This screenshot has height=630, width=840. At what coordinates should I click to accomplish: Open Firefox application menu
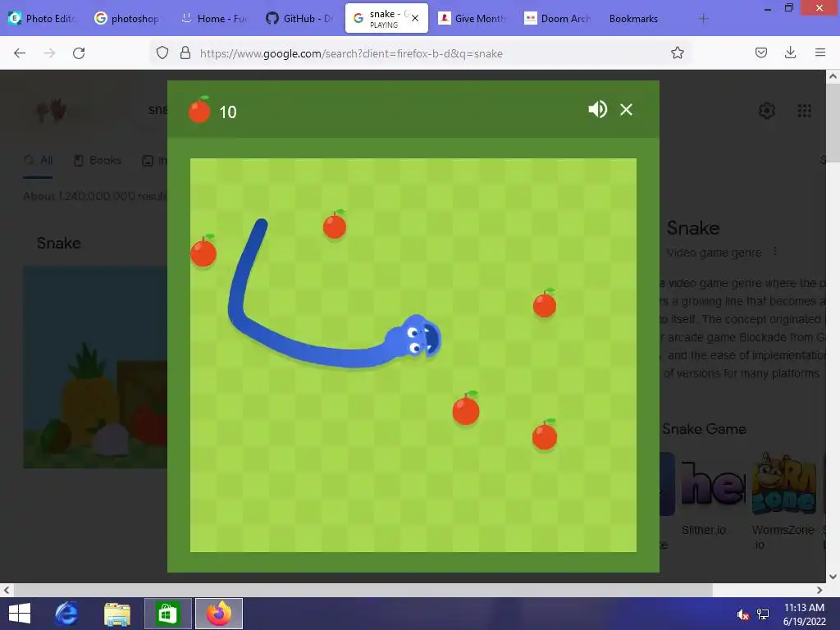(820, 53)
